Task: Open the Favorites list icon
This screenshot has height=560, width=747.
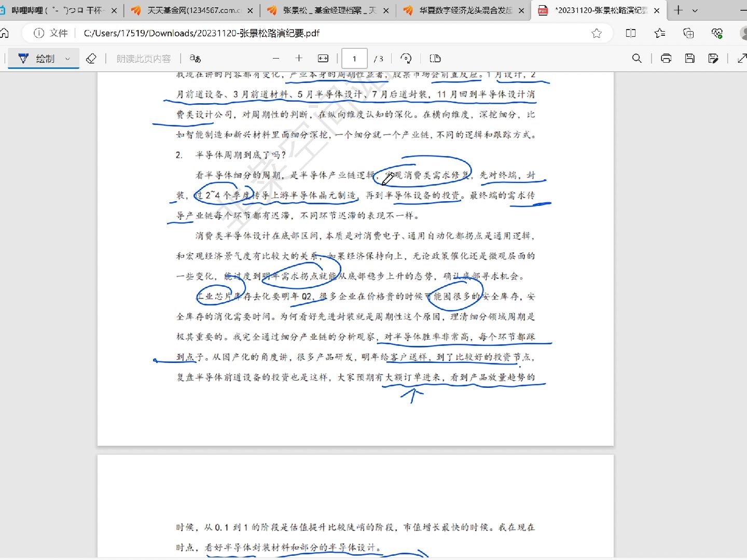Action: (x=660, y=33)
